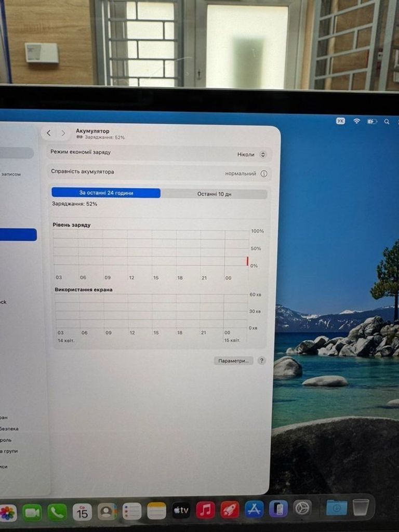
Task: Open the Режим економії заряду dropdown
Action: point(251,154)
